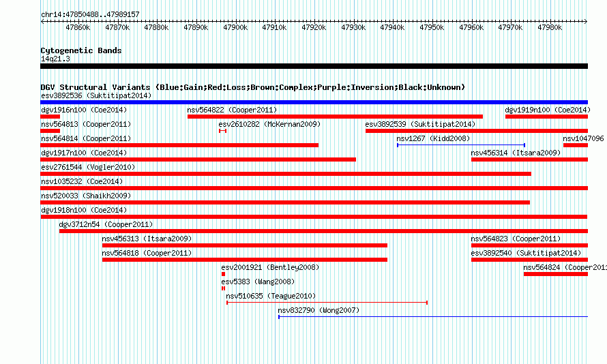Click the thin blue nsv832790 gain line
607x364 pixels.
coord(433,317)
